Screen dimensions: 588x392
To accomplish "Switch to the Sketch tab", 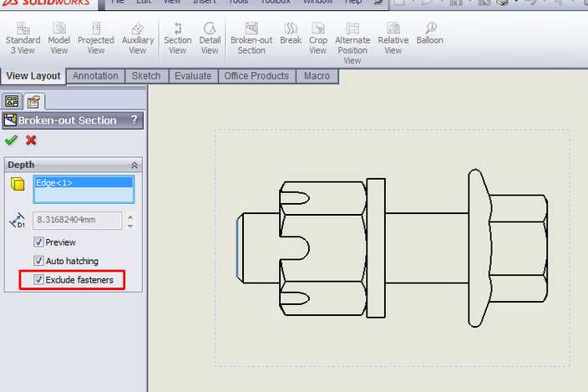I will coord(146,76).
